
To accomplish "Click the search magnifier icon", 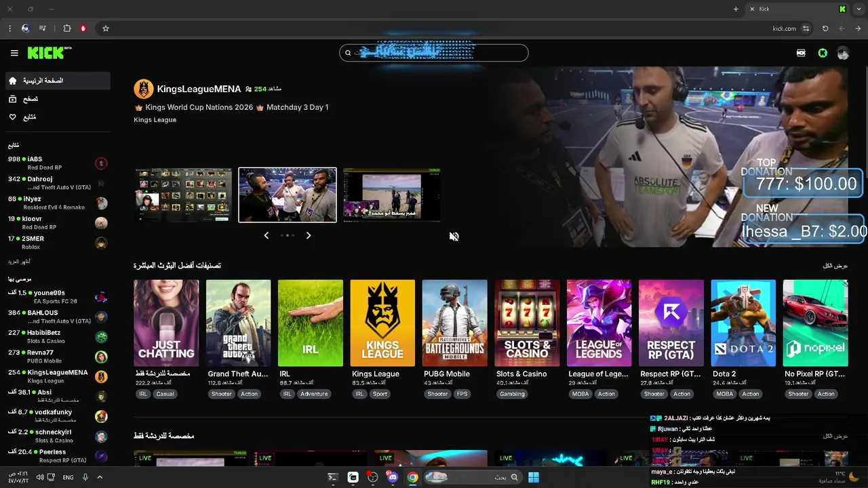I will (x=348, y=53).
